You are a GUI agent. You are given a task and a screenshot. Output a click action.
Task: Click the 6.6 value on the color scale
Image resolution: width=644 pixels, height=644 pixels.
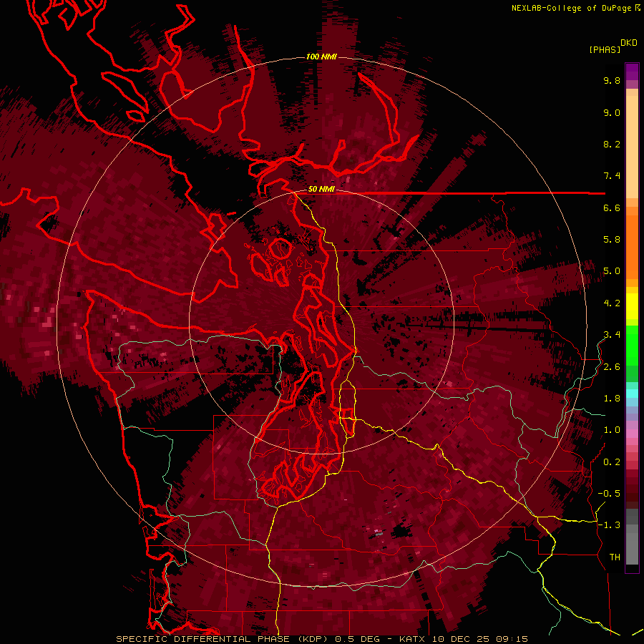tap(612, 208)
